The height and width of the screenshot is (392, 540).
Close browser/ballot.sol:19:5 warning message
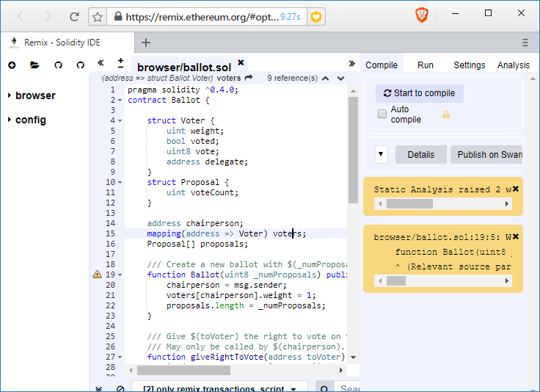click(516, 236)
